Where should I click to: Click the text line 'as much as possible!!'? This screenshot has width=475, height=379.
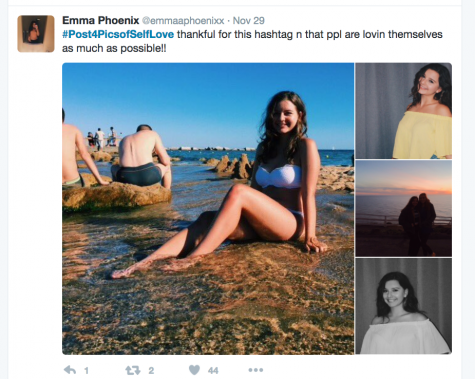pos(114,49)
